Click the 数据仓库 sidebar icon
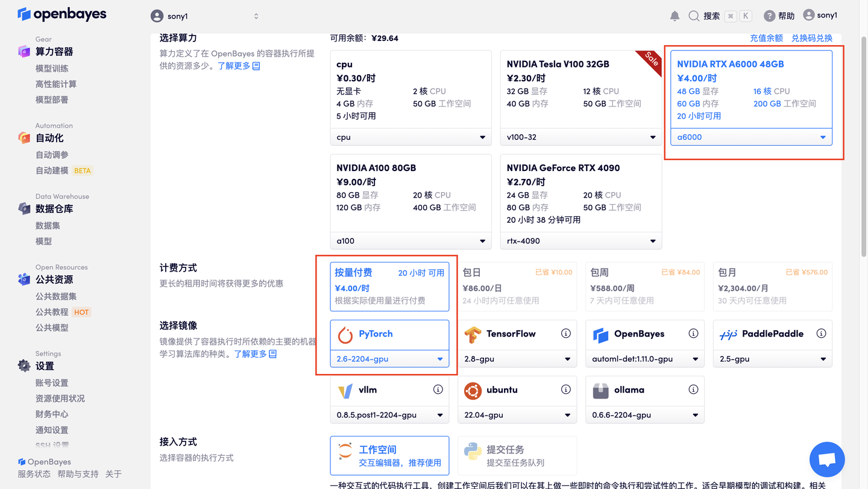This screenshot has height=489, width=868. [x=24, y=208]
